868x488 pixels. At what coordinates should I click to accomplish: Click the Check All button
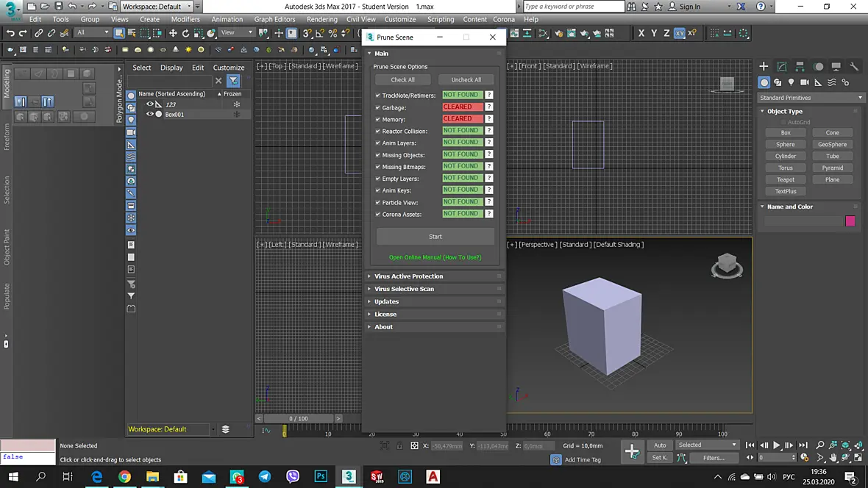[x=402, y=79]
